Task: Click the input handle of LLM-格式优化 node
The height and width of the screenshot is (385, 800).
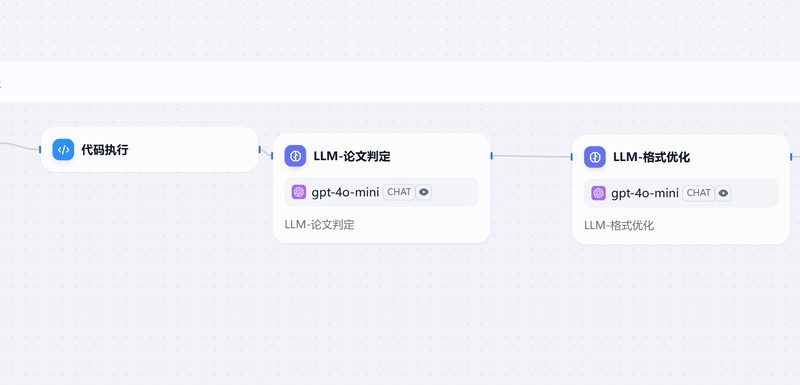Action: pyautogui.click(x=571, y=157)
